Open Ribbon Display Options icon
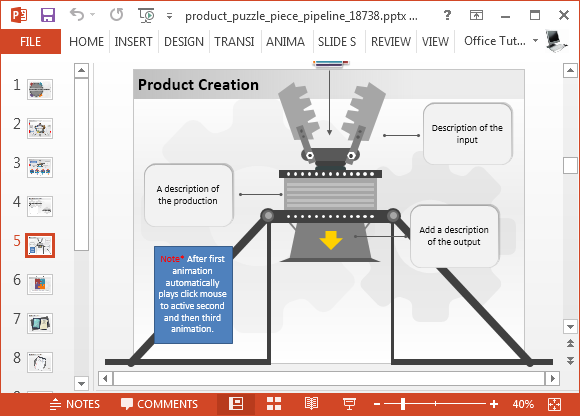This screenshot has height=416, width=580. pos(476,15)
